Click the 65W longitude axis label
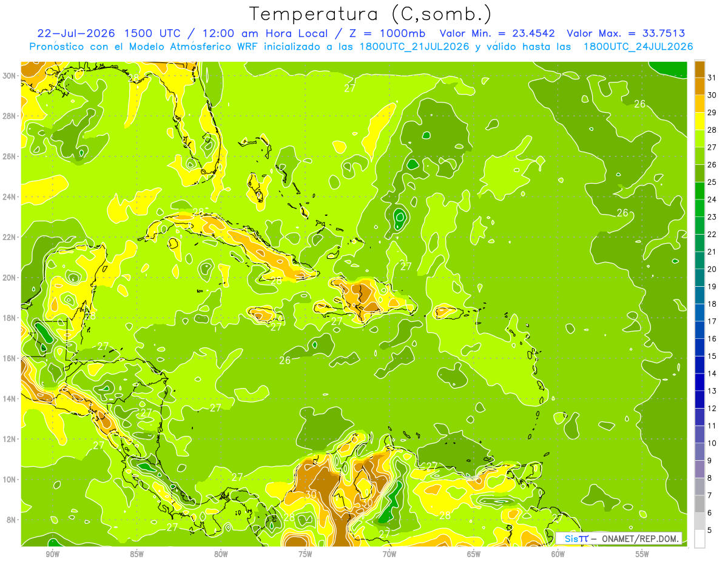Viewport: 728px width, 562px height. pyautogui.click(x=474, y=554)
